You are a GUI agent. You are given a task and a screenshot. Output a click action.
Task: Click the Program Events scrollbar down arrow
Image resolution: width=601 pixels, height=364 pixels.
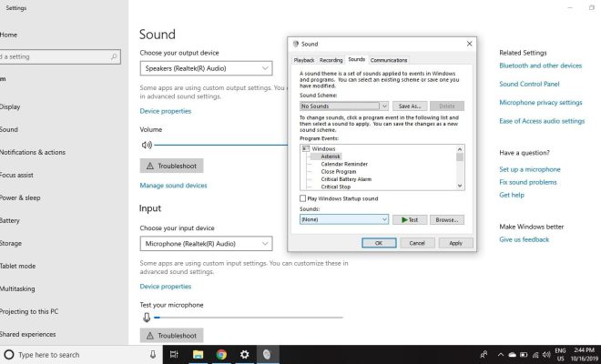[460, 186]
